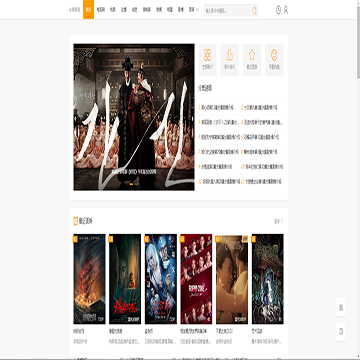Open watch history via the clock icon
Screen dimensions: 360x360
click(278, 10)
